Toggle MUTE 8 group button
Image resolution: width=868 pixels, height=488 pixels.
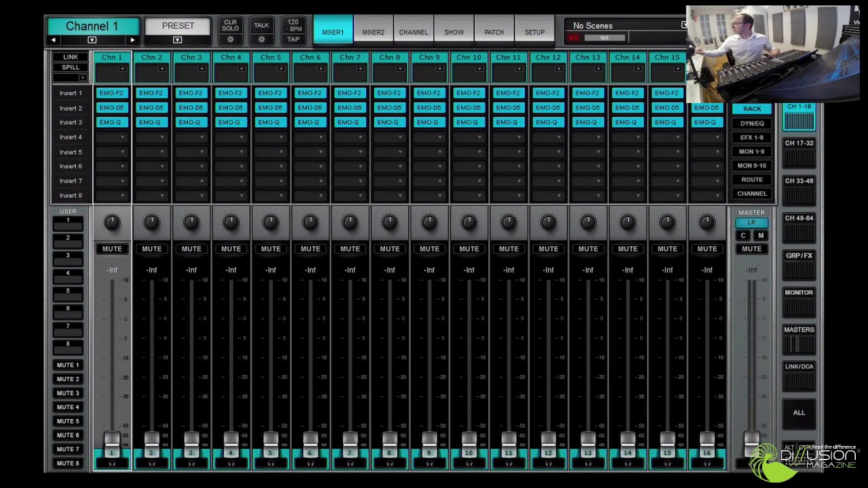point(68,463)
